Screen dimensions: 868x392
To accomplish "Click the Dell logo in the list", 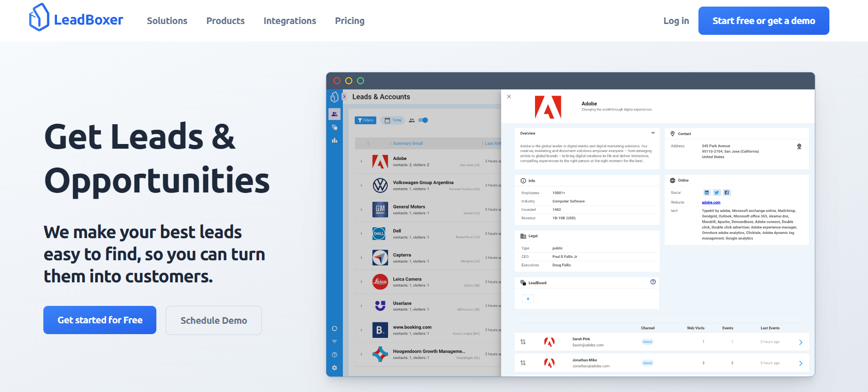I will coord(379,233).
